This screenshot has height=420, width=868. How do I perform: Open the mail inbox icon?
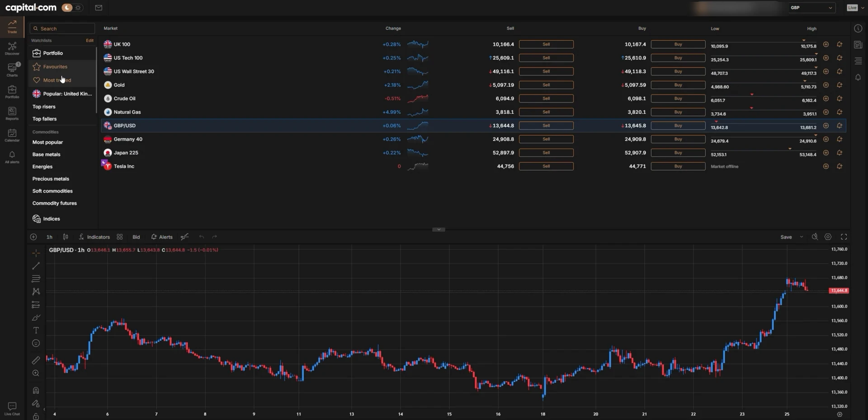click(x=99, y=8)
